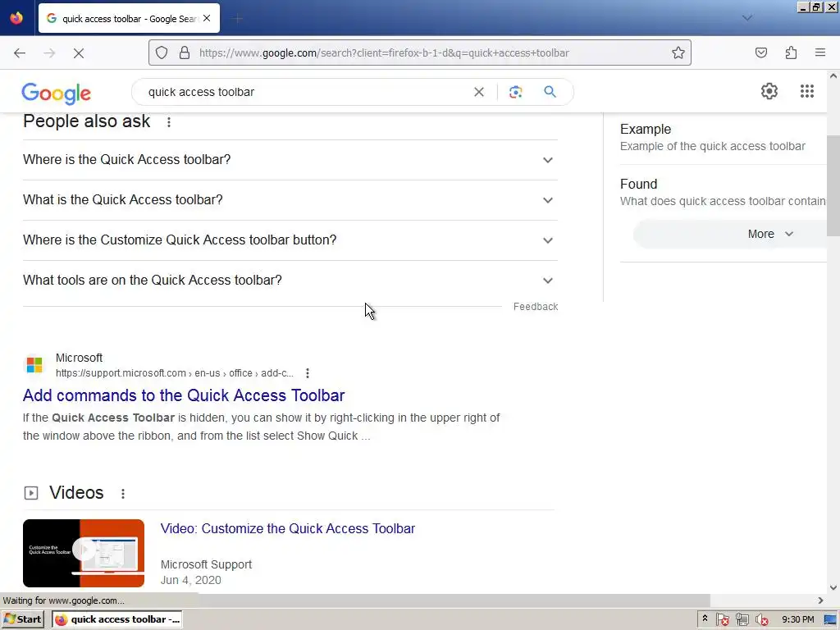This screenshot has width=840, height=630.
Task: Click Feedback under People also ask
Action: coord(536,307)
